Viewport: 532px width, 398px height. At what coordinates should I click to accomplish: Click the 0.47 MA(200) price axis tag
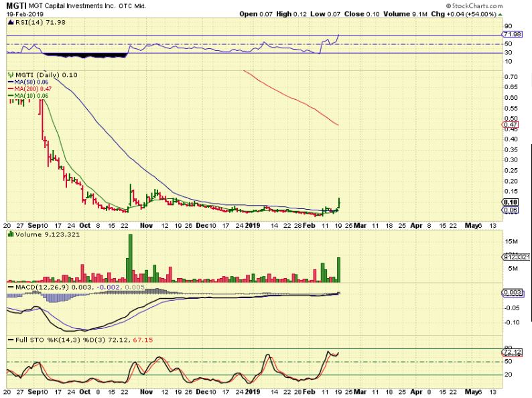510,125
